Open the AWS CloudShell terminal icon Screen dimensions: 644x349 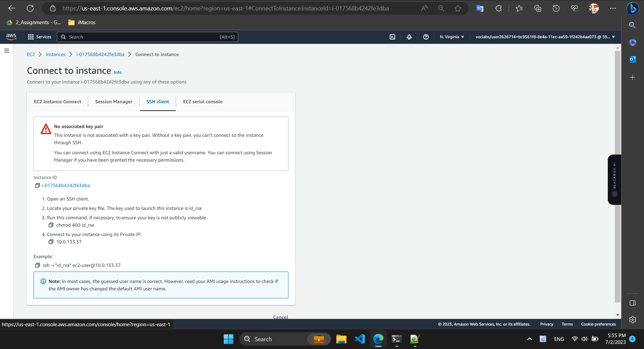click(x=392, y=37)
